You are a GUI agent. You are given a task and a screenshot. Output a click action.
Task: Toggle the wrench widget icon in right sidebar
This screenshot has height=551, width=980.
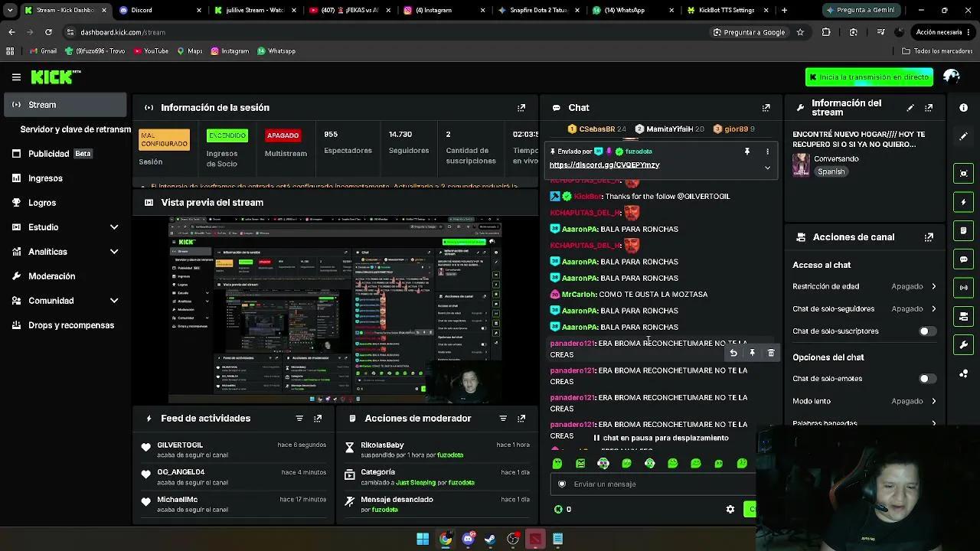coord(963,345)
